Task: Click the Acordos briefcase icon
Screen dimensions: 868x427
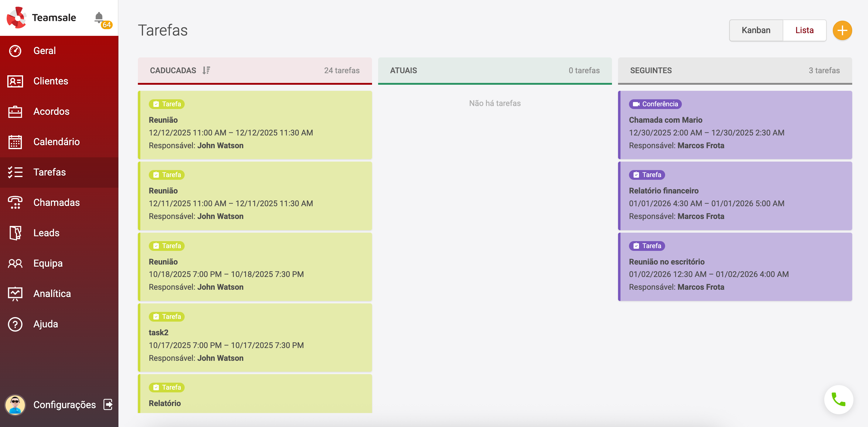Action: click(x=15, y=111)
